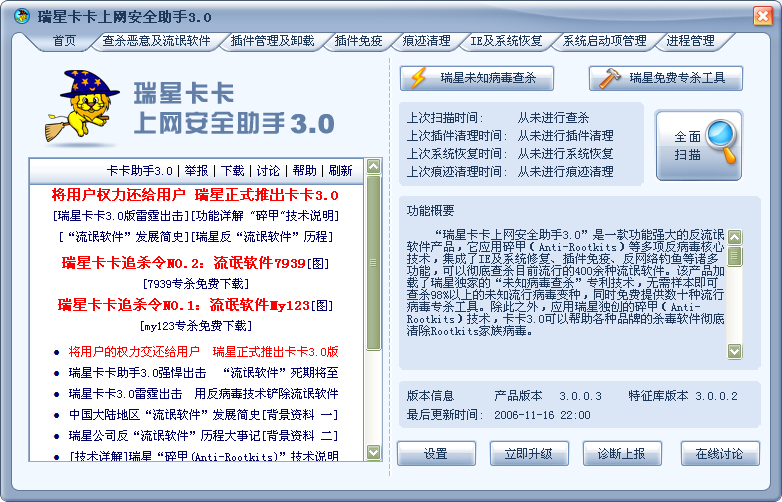Open 瑞星卡卡3.0雷霆出击 用反病毒技术 article
The image size is (782, 502).
click(x=203, y=394)
